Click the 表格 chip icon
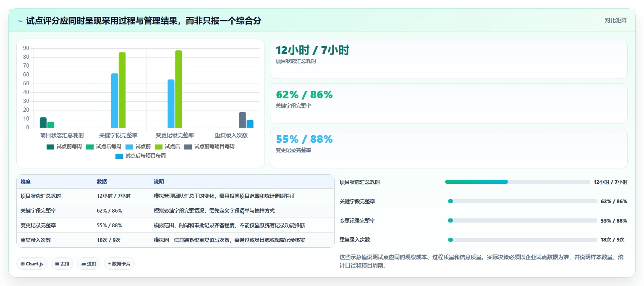This screenshot has width=644, height=286. pyautogui.click(x=57, y=264)
